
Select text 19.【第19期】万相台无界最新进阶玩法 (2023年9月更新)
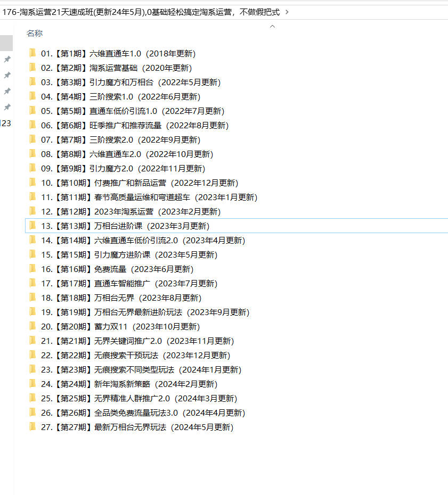pos(145,312)
